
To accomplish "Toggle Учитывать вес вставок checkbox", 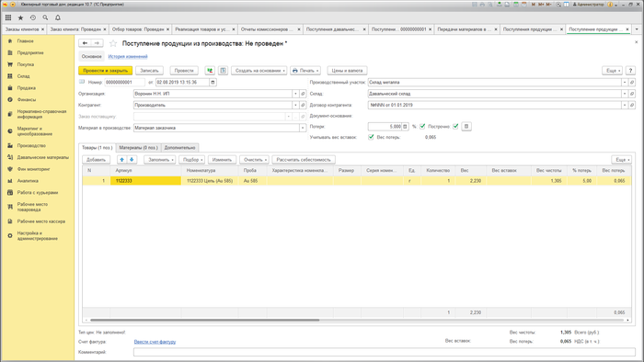I will pos(371,137).
